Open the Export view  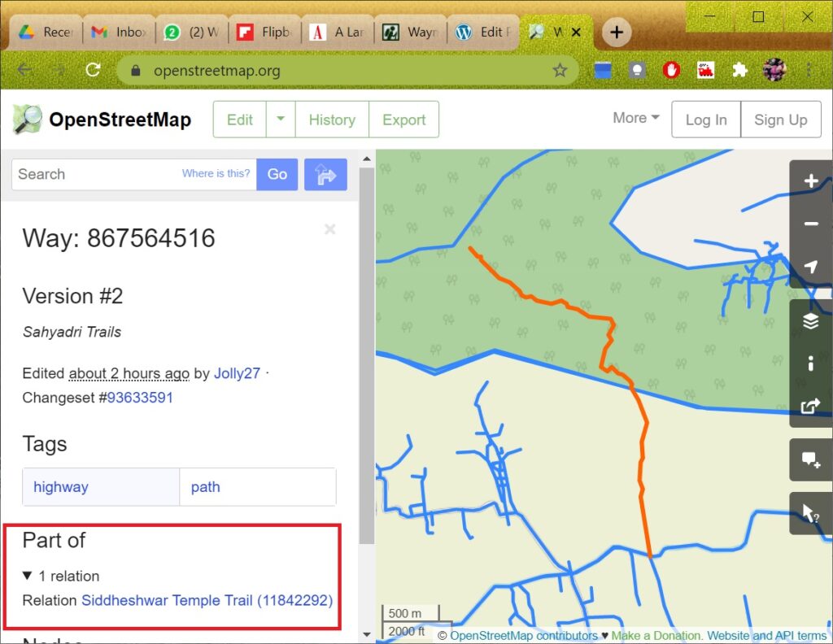coord(403,120)
